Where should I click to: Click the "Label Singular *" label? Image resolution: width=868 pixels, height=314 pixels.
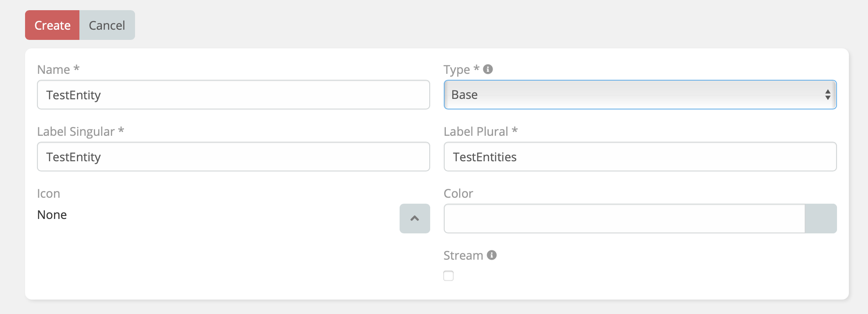(80, 132)
